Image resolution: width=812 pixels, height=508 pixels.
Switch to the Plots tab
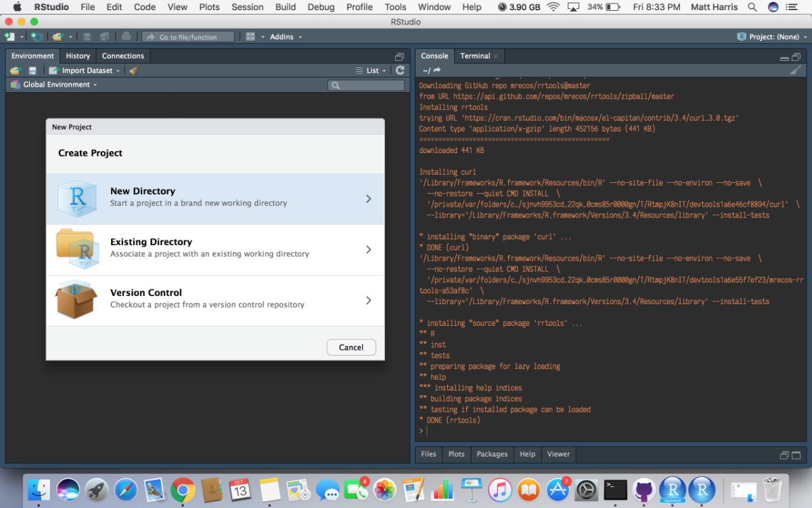[x=457, y=454]
